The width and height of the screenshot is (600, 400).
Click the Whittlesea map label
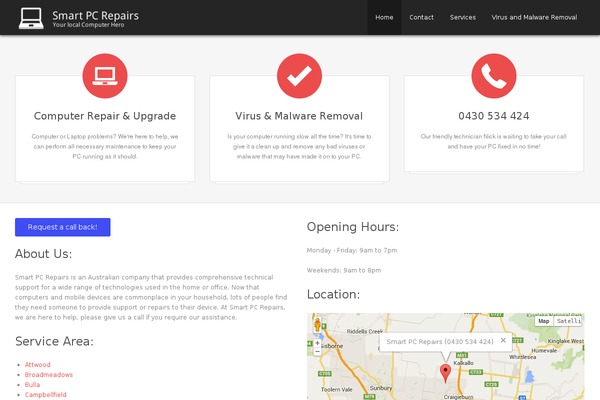click(522, 357)
